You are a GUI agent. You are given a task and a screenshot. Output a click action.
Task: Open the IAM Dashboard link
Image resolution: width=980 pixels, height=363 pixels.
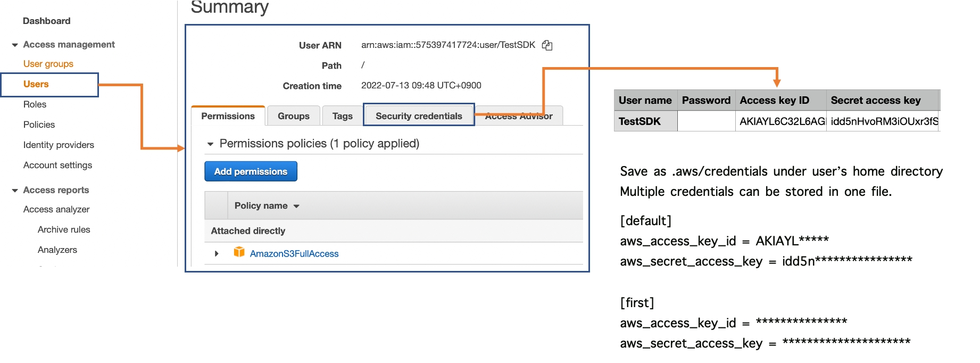(x=47, y=21)
